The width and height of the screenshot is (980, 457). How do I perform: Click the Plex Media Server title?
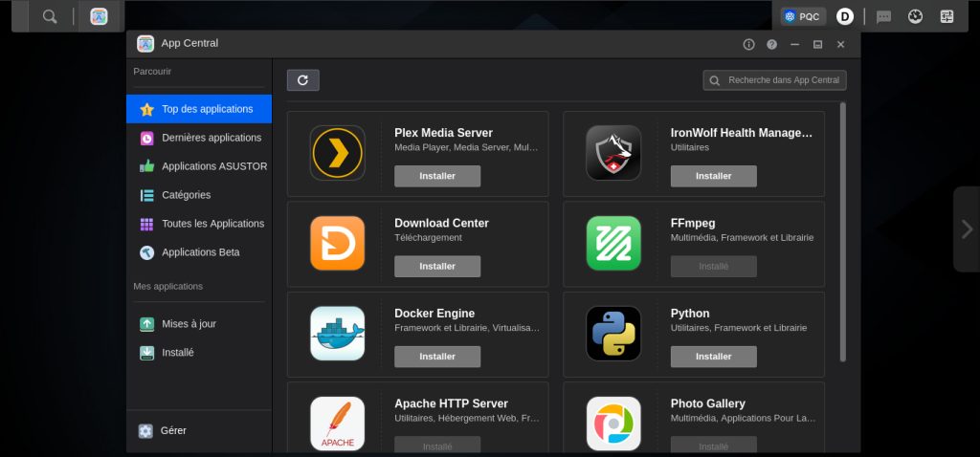(444, 133)
